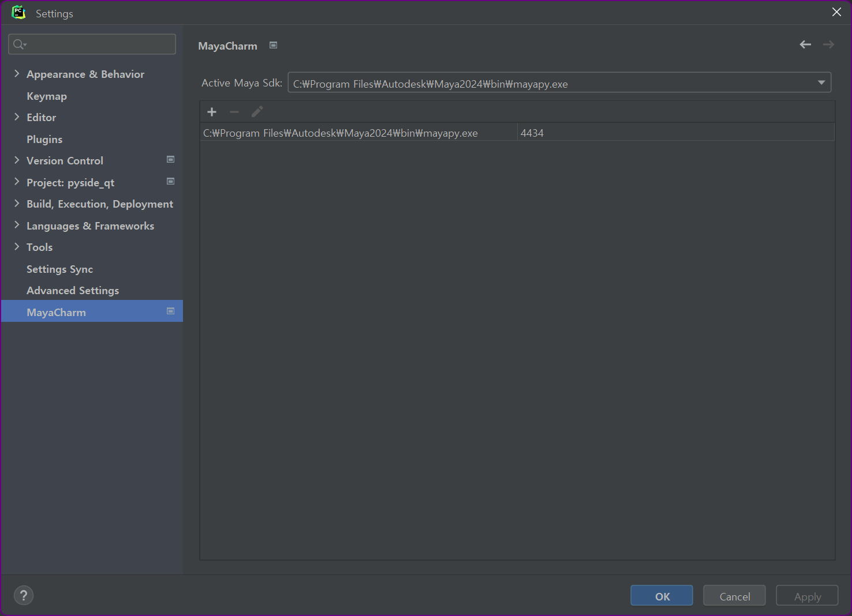This screenshot has height=616, width=852.
Task: Click the icon beside MayaCharm heading
Action: (273, 45)
